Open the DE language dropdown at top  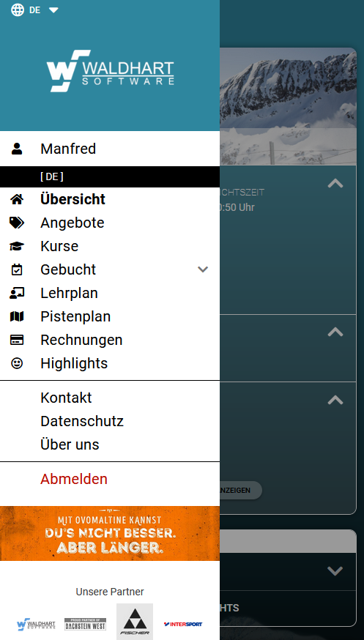pos(34,10)
